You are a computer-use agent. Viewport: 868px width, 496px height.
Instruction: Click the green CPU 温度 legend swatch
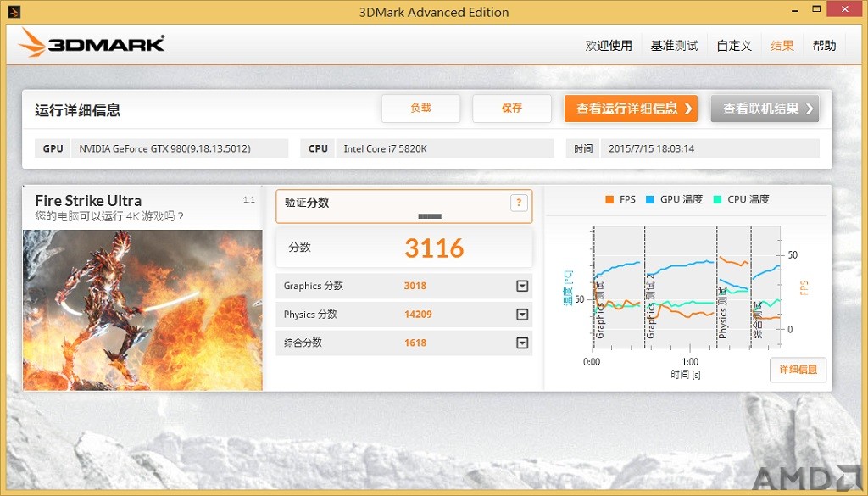tap(718, 200)
